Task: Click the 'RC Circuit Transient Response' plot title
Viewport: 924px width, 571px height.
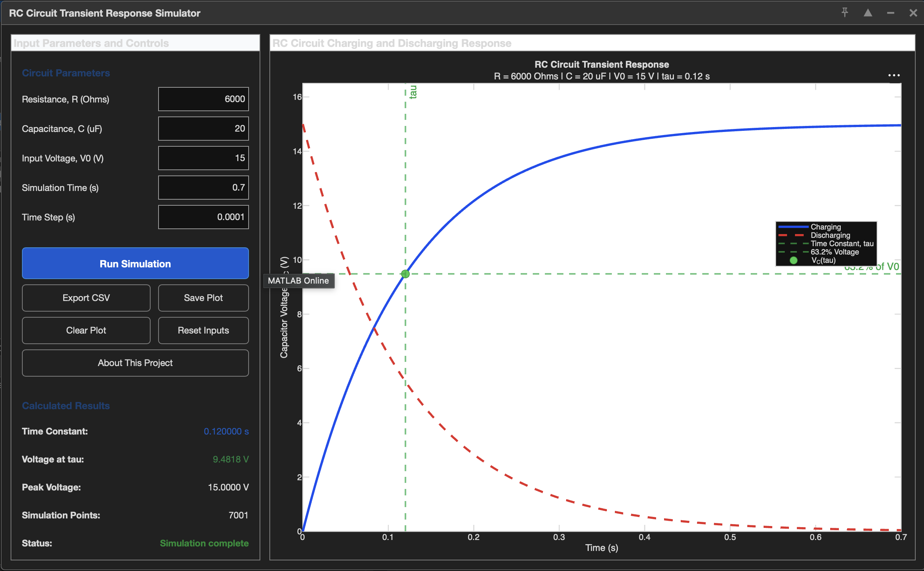Action: click(x=602, y=65)
